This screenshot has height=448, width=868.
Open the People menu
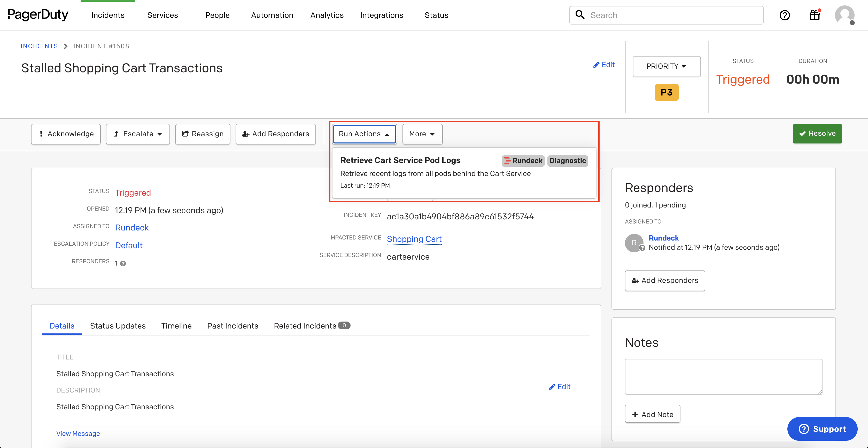click(x=217, y=15)
